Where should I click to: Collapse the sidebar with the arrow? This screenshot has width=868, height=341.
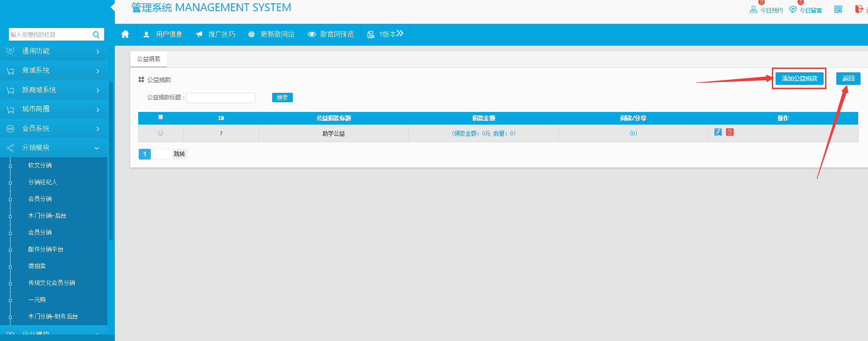(113, 7)
